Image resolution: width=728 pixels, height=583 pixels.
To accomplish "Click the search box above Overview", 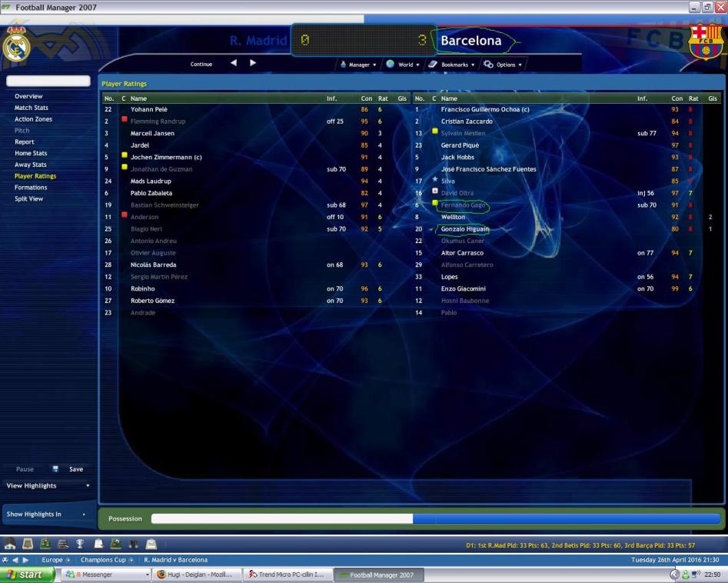I will 48,81.
